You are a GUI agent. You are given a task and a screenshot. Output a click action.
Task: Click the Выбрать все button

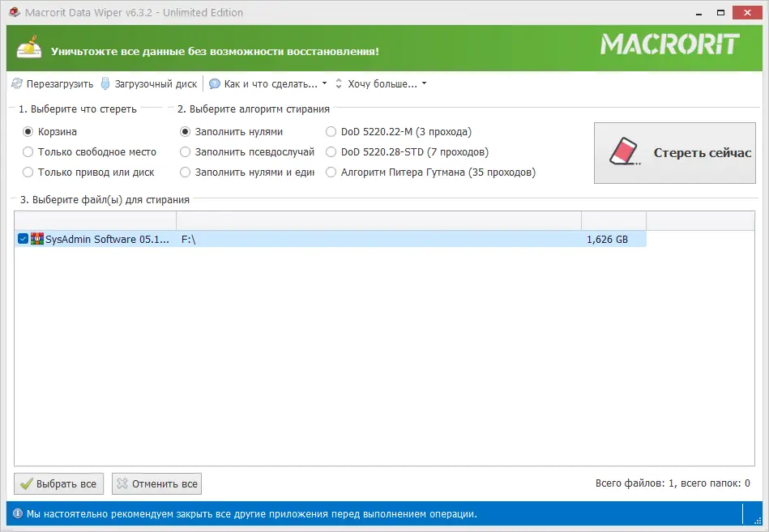click(58, 483)
